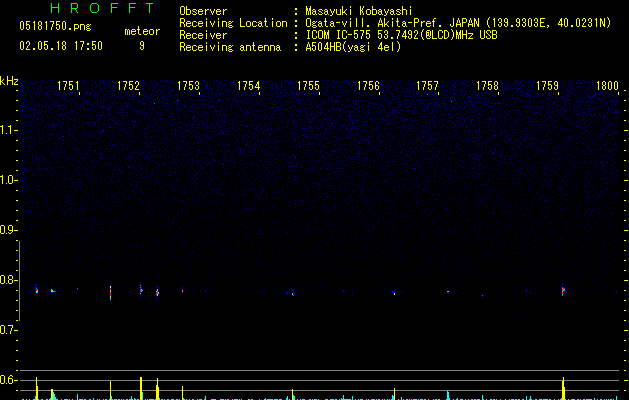Screen dimensions: 629x400
Task: Click the 1757 time axis label
Action: (x=427, y=86)
